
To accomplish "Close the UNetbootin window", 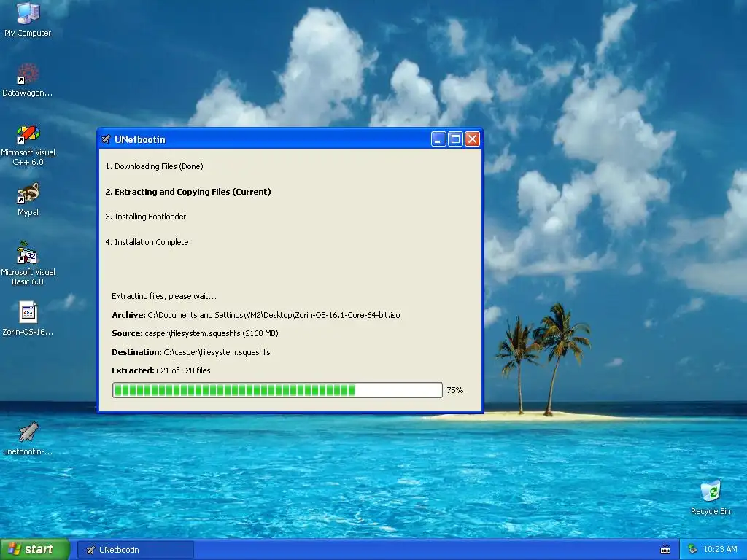I will click(x=472, y=139).
